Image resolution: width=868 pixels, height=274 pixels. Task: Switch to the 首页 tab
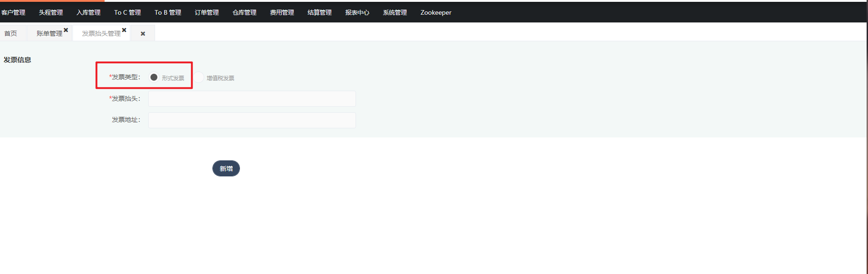click(11, 33)
